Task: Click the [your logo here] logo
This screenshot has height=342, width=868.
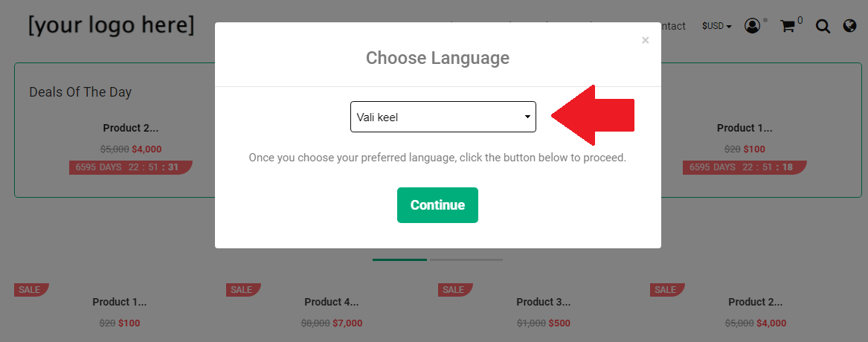Action: coord(112,25)
